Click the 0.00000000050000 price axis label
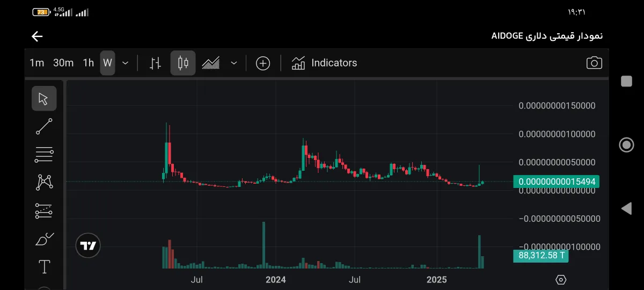This screenshot has width=644, height=290. [x=557, y=162]
